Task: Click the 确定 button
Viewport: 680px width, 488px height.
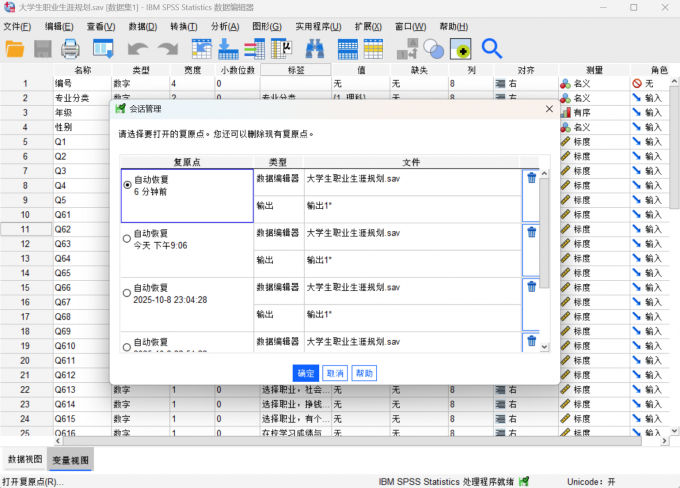Action: (306, 373)
